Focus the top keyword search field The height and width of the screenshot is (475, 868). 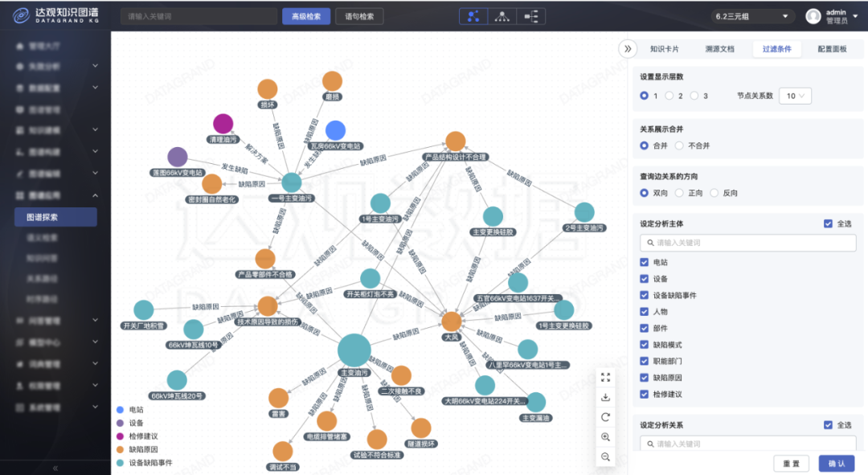(199, 17)
